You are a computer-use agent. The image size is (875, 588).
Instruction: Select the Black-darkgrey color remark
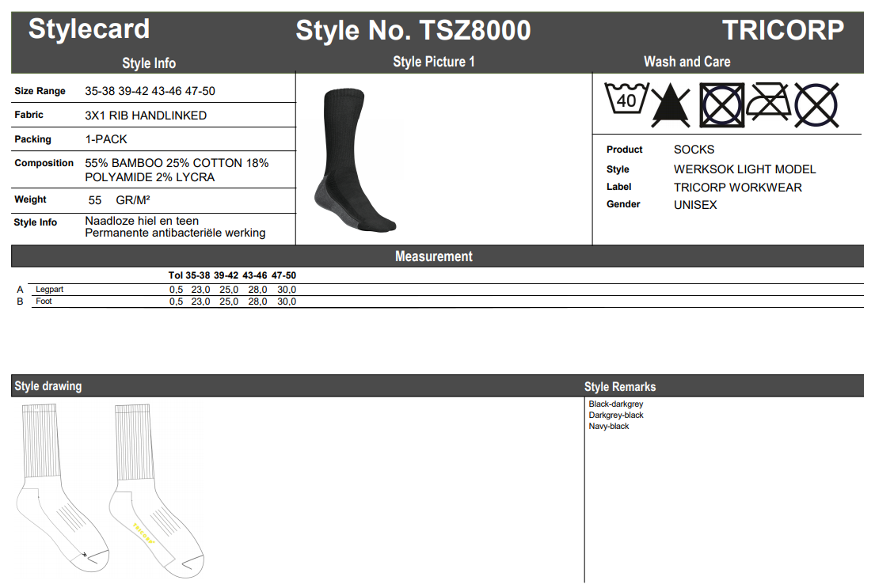coord(616,404)
